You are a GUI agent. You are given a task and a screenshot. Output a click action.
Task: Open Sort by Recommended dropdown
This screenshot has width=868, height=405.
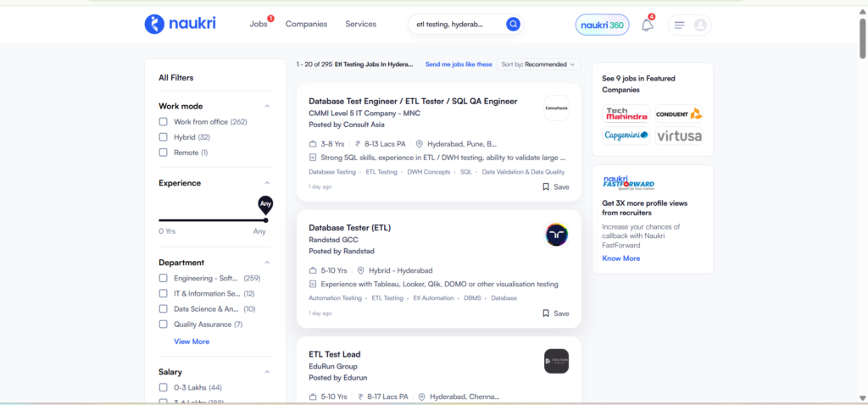click(x=538, y=64)
